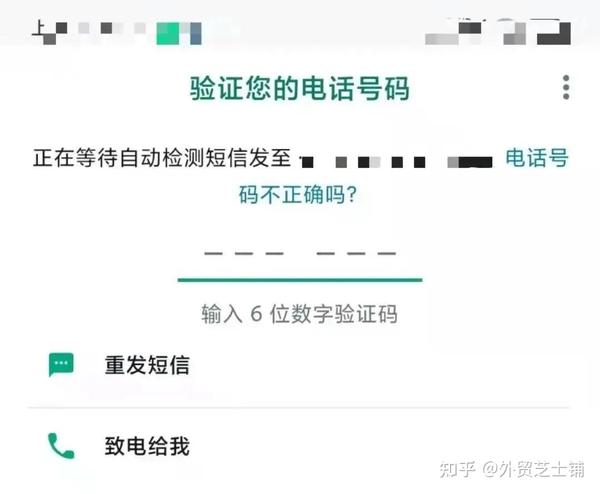The image size is (600, 494).
Task: Click the green underline below the code field
Action: (300, 280)
